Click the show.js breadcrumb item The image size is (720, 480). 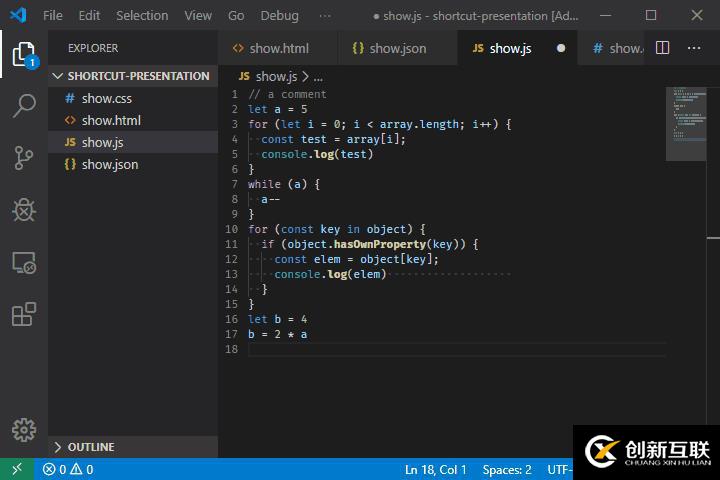[x=276, y=76]
